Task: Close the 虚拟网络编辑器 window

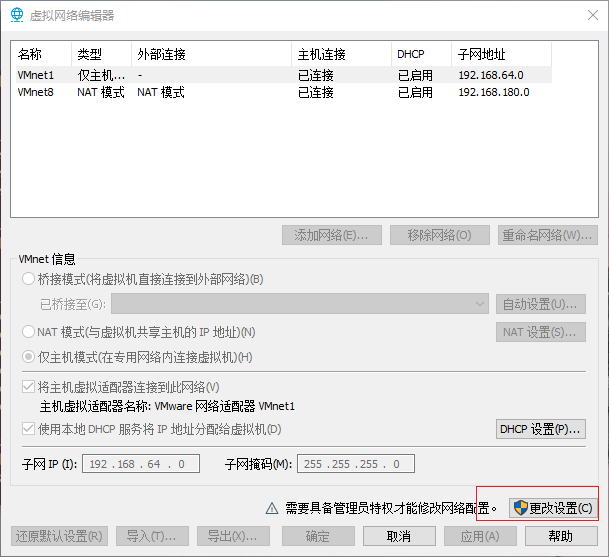Action: [593, 15]
